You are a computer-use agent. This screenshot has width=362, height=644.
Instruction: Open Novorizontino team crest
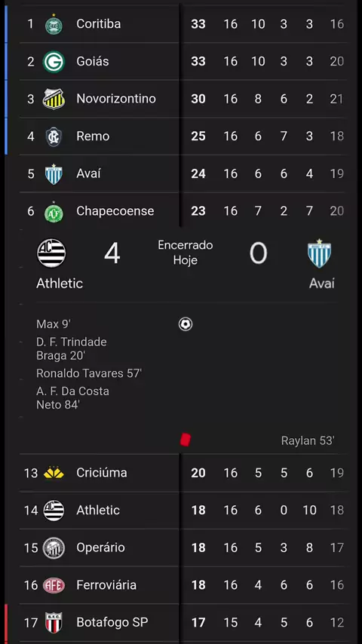(x=54, y=99)
